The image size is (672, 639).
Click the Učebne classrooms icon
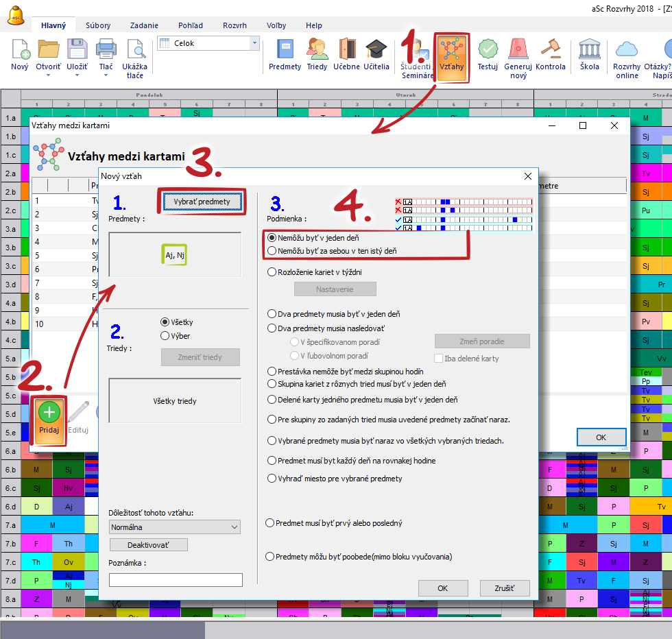pos(346,55)
